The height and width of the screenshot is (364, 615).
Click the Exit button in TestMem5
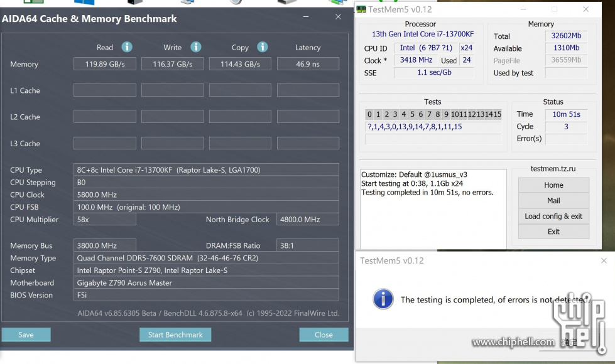point(553,232)
